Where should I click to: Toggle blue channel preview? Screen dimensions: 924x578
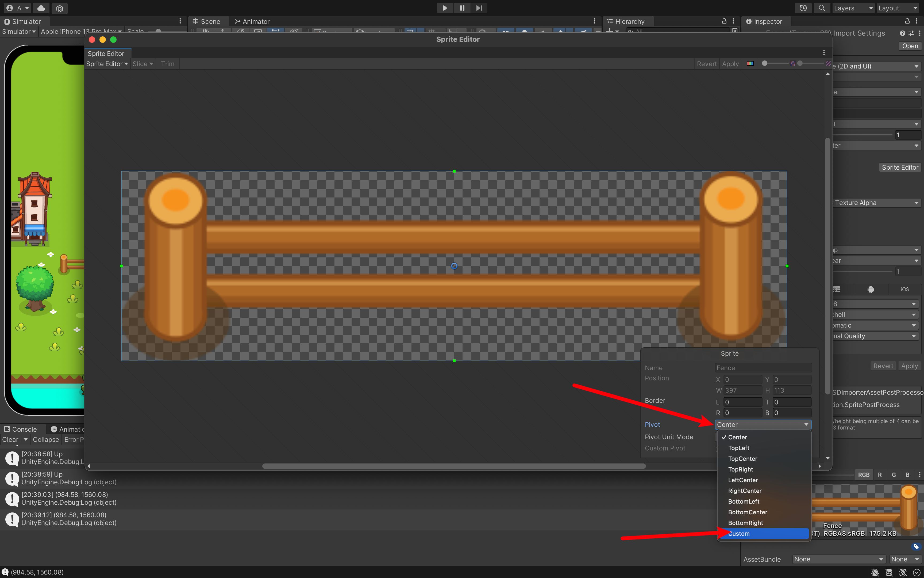[x=908, y=475]
